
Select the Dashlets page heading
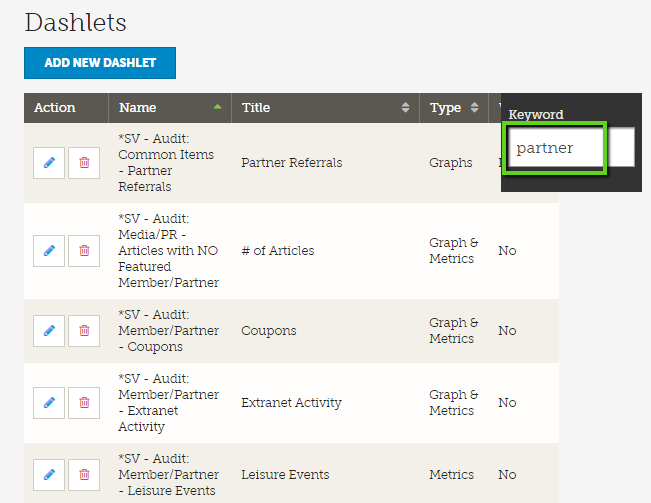point(76,22)
